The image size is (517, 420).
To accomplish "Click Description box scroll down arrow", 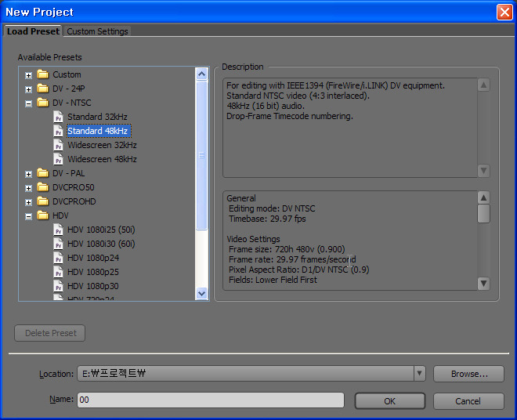I will pyautogui.click(x=483, y=171).
